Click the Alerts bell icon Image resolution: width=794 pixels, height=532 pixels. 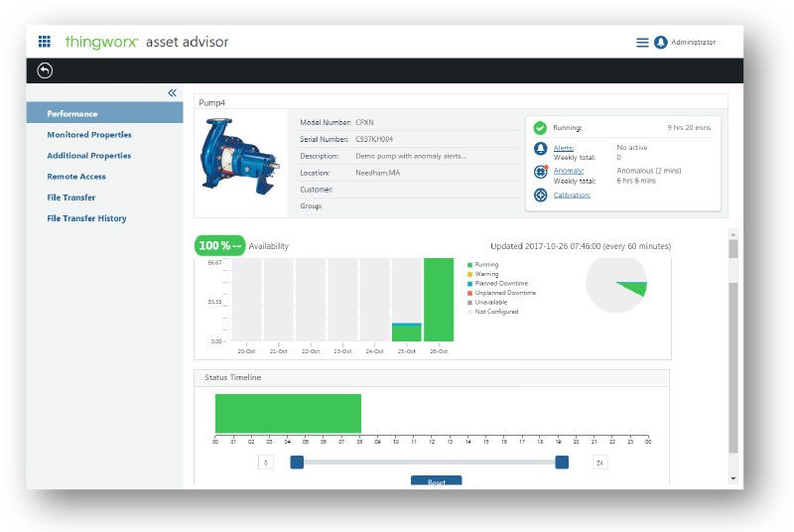pyautogui.click(x=540, y=148)
